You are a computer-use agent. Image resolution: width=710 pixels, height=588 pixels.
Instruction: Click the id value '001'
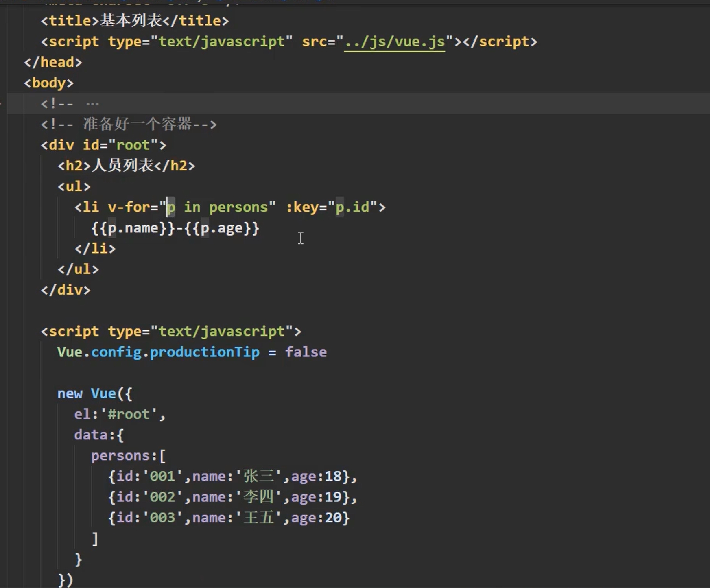(162, 477)
